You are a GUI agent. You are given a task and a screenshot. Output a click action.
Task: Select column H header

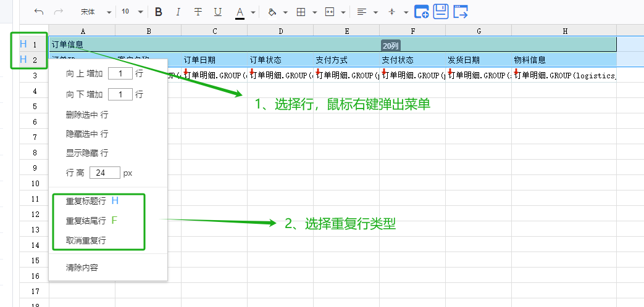pos(564,31)
